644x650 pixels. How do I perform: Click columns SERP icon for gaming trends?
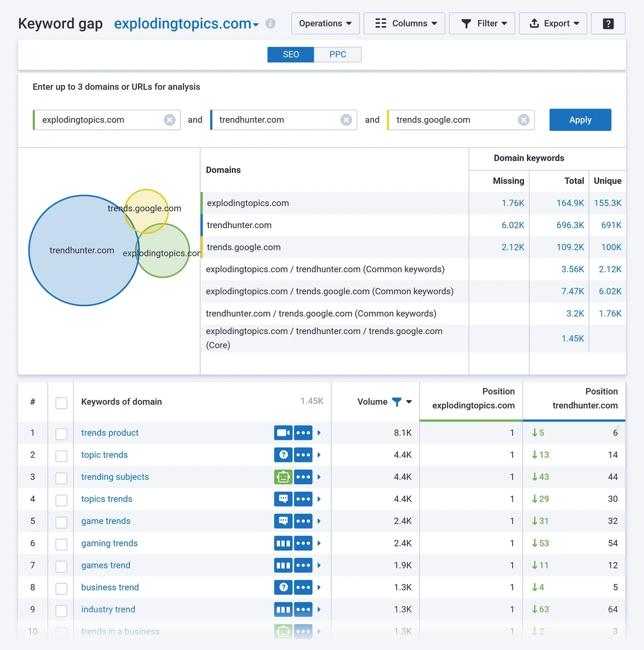283,543
